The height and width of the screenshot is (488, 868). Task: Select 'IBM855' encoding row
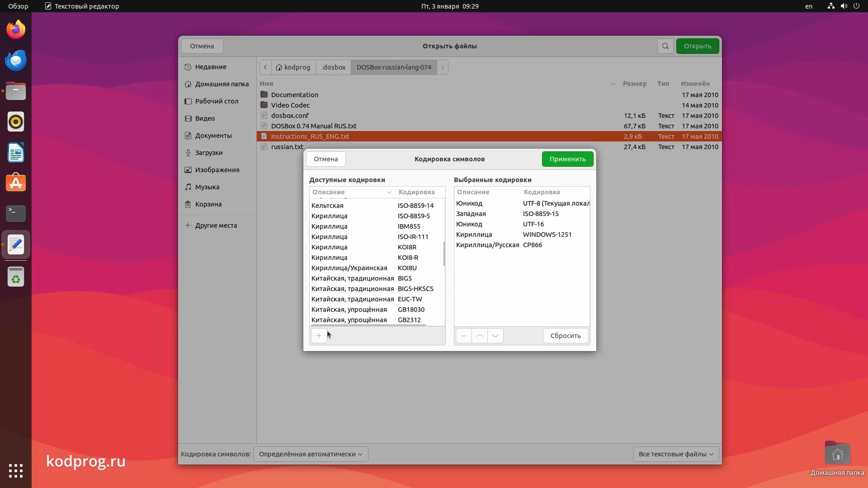(x=377, y=226)
